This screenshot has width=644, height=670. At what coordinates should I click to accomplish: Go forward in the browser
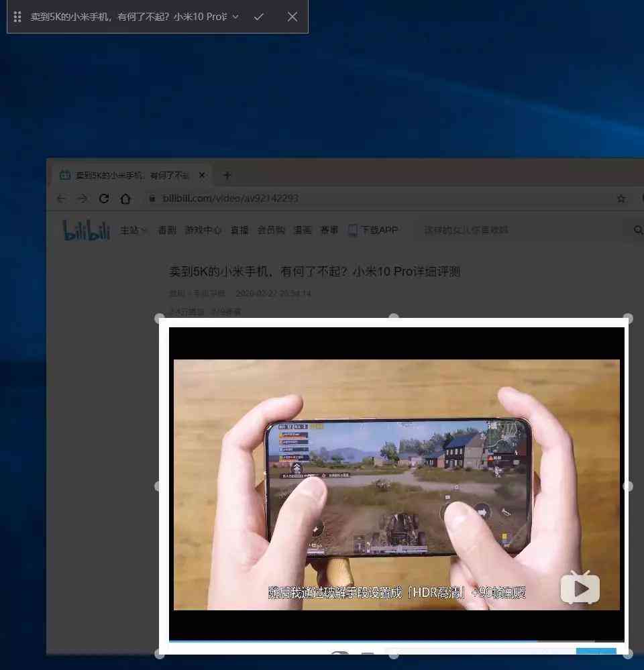point(83,199)
